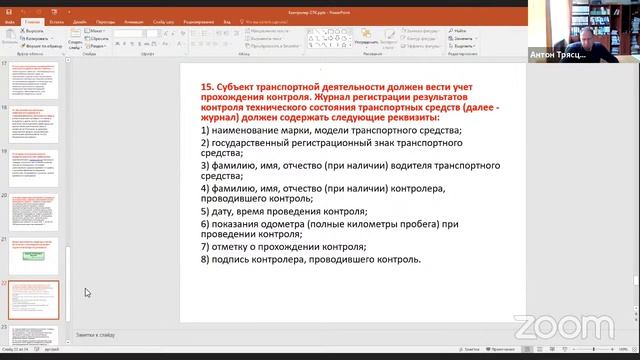The image size is (640, 360).
Task: Open the Слайд-шоу tab
Action: click(x=163, y=22)
